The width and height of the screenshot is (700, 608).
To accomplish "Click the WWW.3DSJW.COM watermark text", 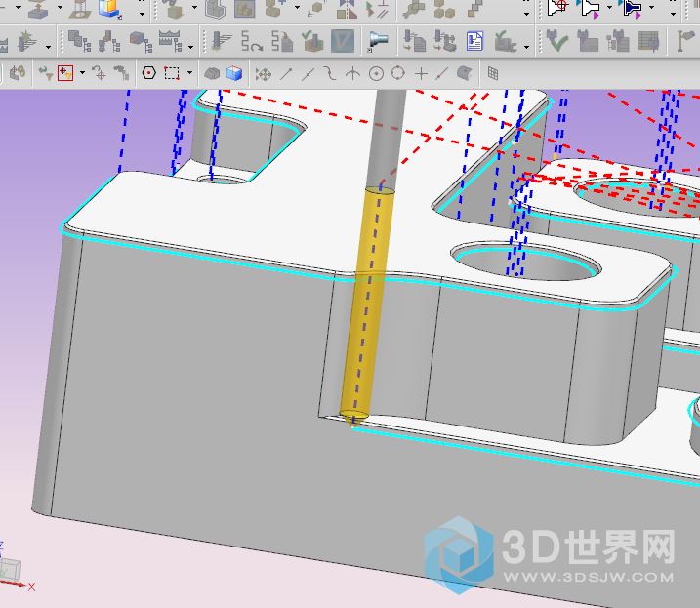I will (590, 578).
